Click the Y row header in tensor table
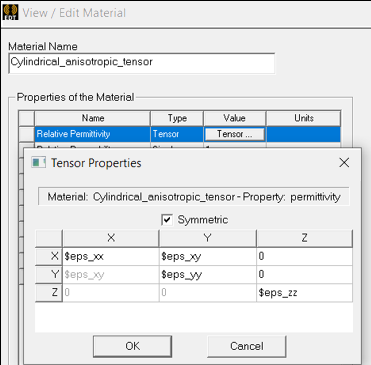 click(x=49, y=275)
